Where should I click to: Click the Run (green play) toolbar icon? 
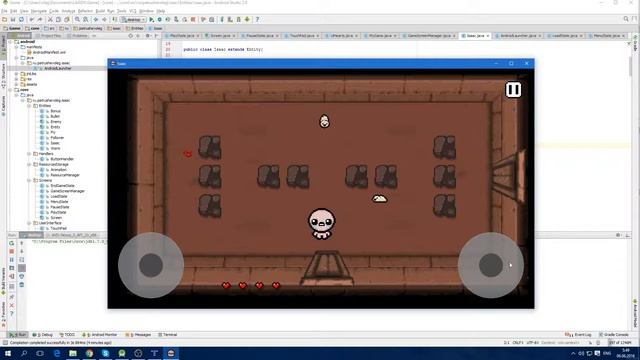pos(151,19)
